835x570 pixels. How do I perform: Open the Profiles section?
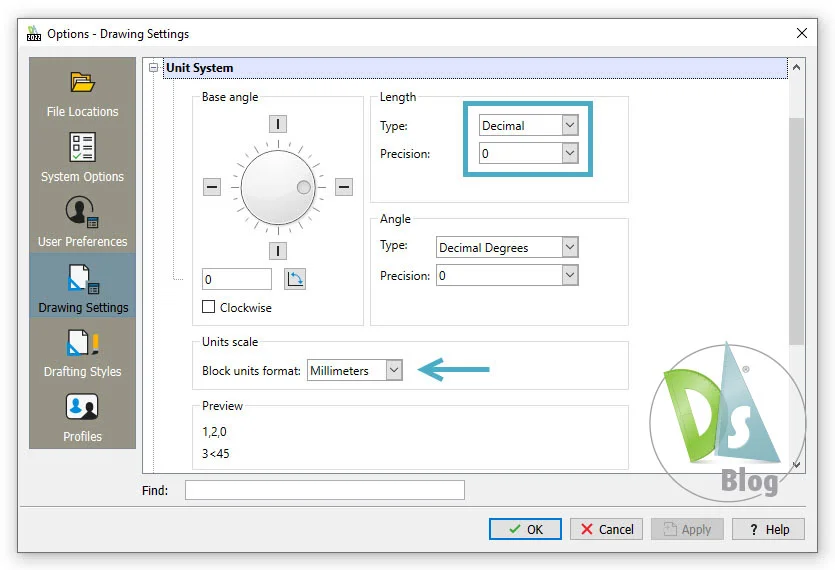(82, 417)
